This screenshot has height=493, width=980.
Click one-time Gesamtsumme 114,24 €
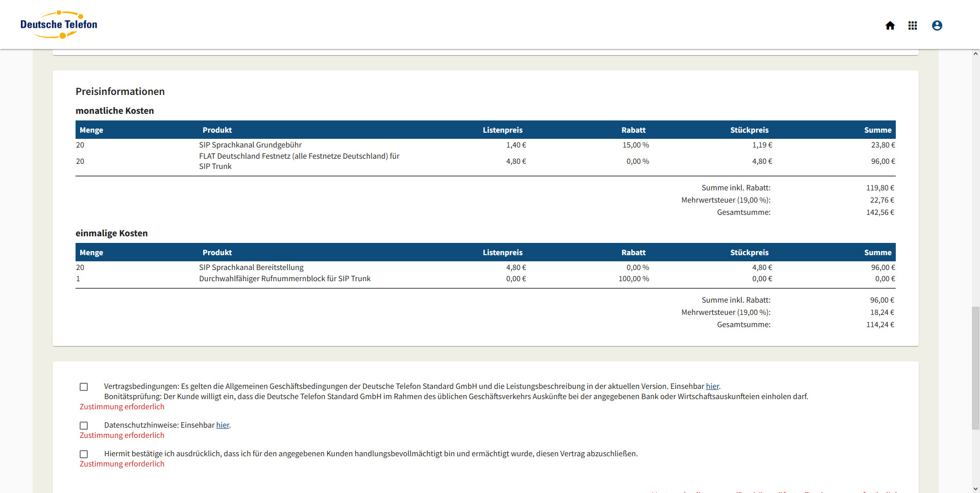pos(880,325)
